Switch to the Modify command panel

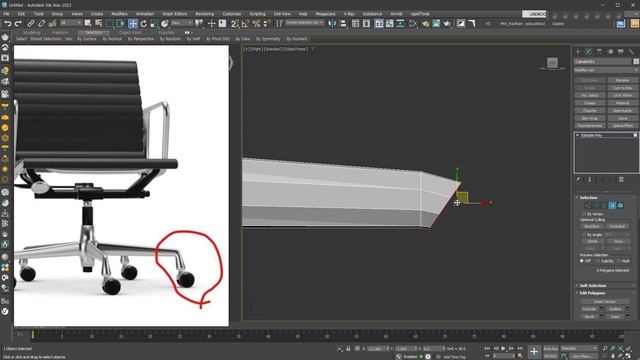589,51
